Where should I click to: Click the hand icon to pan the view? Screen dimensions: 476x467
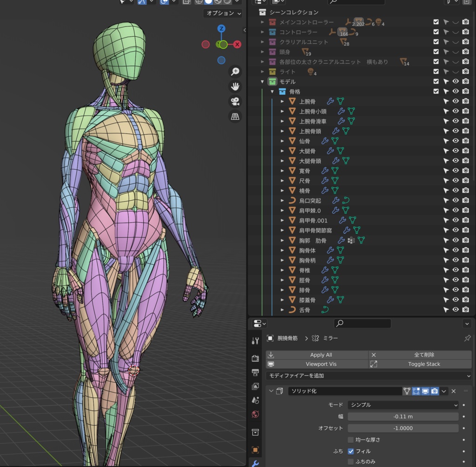tap(235, 86)
